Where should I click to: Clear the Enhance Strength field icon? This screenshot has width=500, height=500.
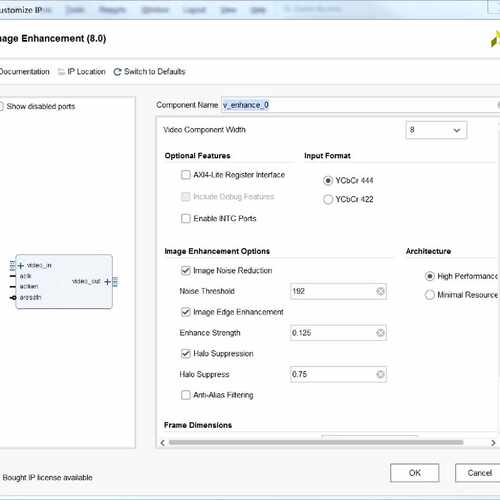(380, 333)
